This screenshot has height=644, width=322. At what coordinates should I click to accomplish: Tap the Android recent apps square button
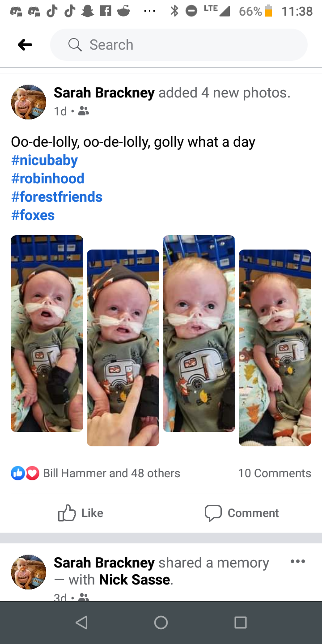tap(241, 623)
